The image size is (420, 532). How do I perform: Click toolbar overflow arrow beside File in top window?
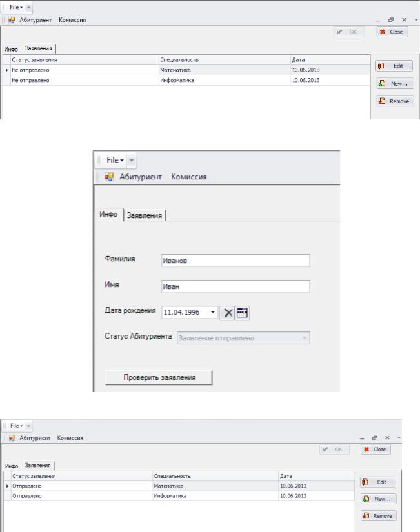28,7
